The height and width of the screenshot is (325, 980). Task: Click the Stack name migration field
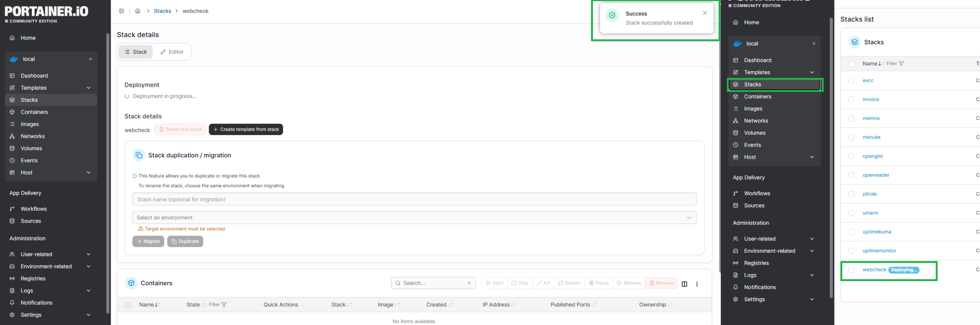pos(414,199)
